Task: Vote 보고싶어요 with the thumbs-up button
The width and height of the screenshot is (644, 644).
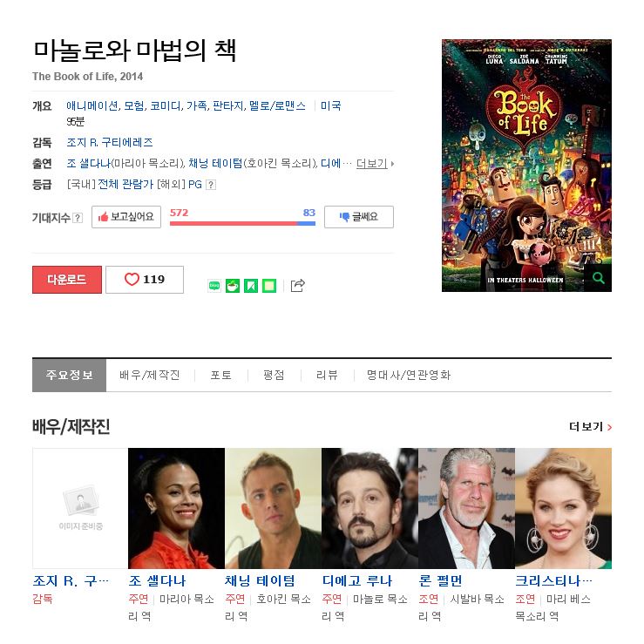Action: coord(126,217)
